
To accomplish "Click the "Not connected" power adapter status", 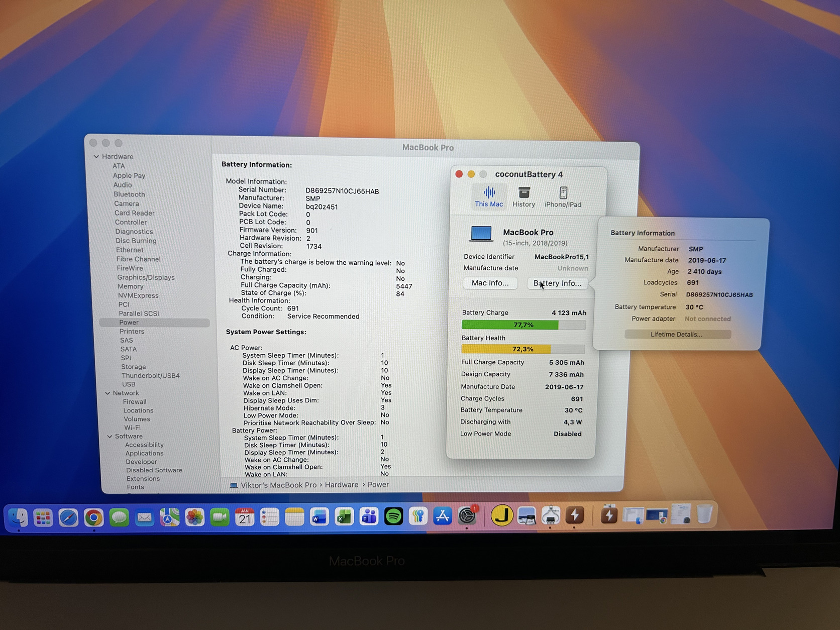I will point(708,319).
